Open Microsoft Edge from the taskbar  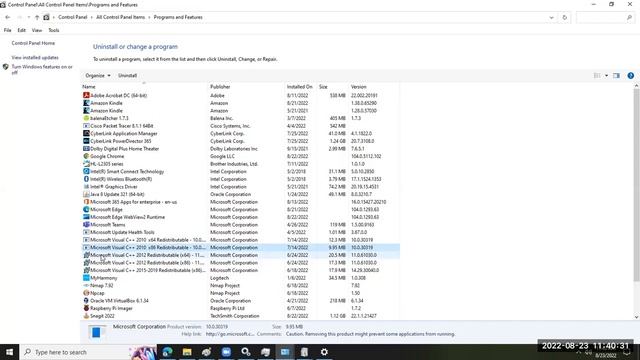(x=167, y=352)
